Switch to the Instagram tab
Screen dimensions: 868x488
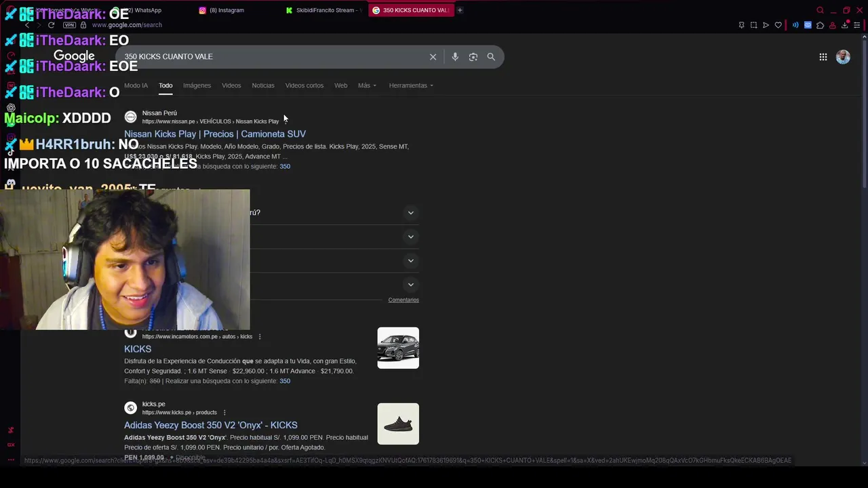tap(237, 10)
